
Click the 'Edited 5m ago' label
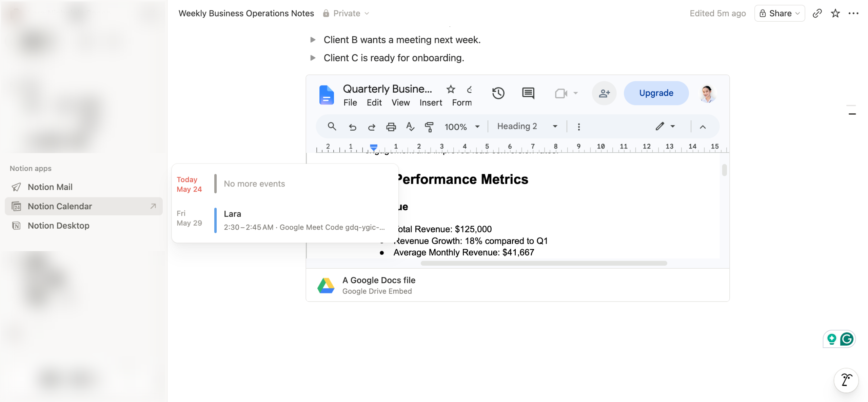(x=717, y=13)
